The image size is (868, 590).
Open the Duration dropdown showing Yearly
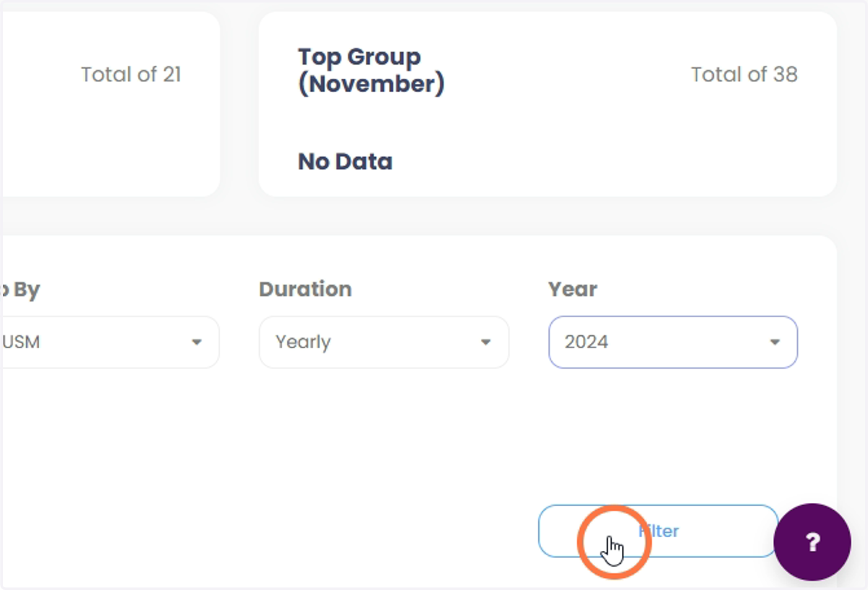384,342
